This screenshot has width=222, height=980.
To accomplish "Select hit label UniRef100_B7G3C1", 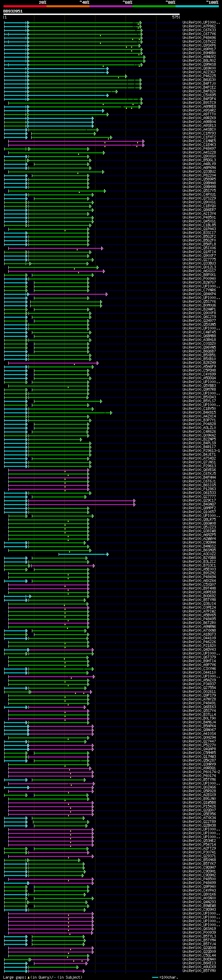I will [x=199, y=566].
